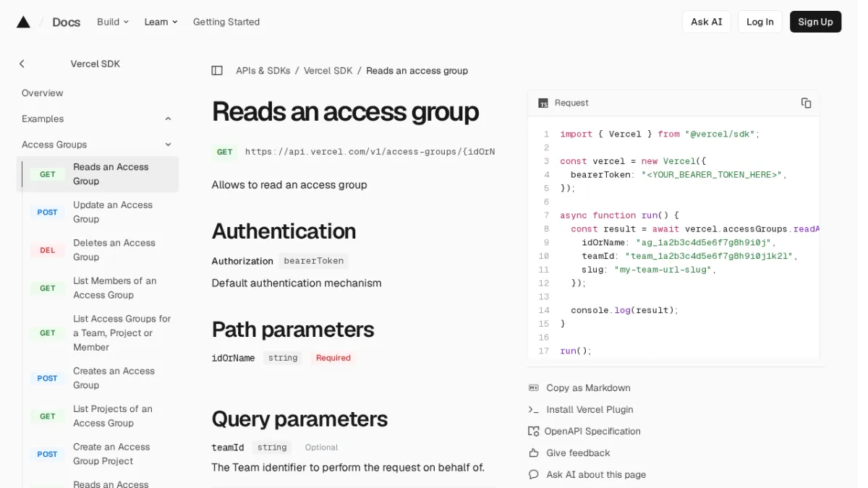Click the Install Vercel Plugin terminal icon
The width and height of the screenshot is (868, 488).
click(x=534, y=409)
